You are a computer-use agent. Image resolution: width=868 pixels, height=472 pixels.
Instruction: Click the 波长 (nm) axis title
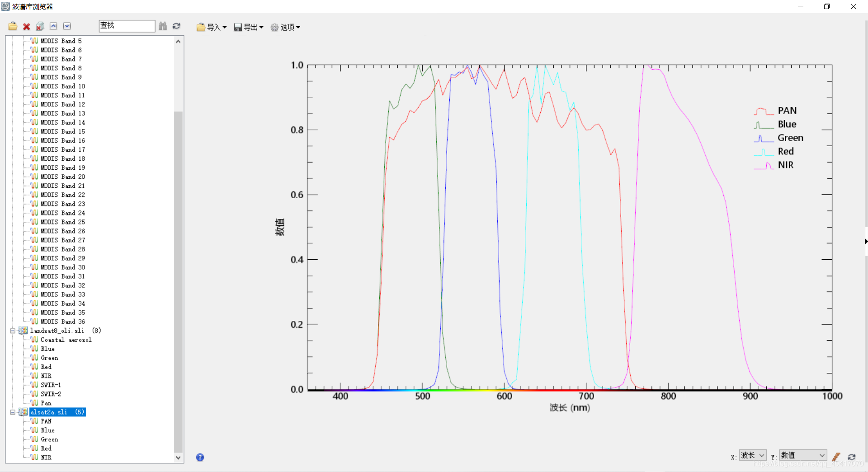coord(570,408)
